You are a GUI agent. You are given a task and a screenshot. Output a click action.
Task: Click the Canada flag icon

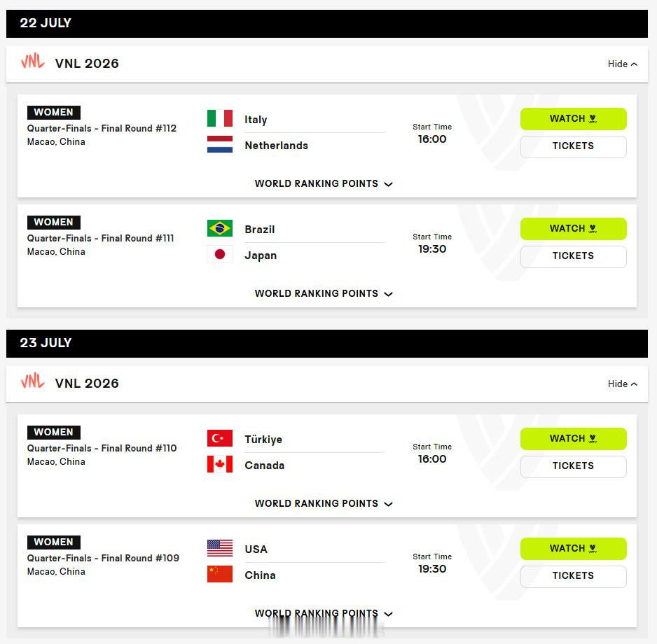[x=220, y=464]
